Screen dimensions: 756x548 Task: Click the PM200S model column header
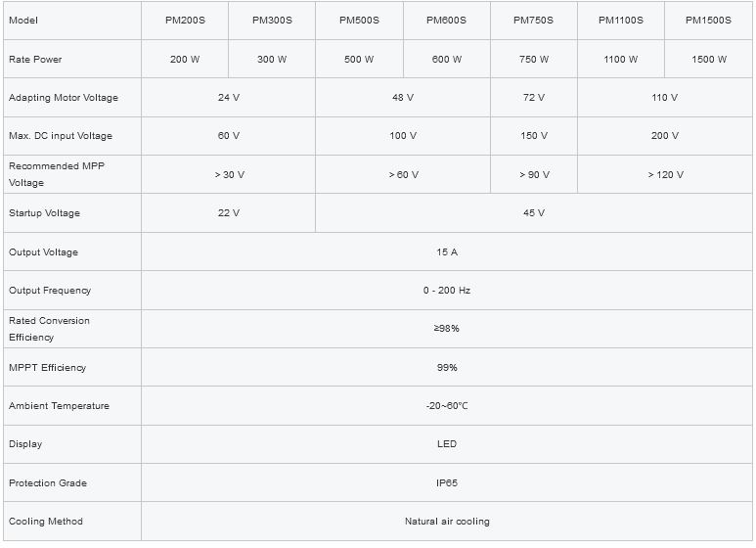point(184,20)
